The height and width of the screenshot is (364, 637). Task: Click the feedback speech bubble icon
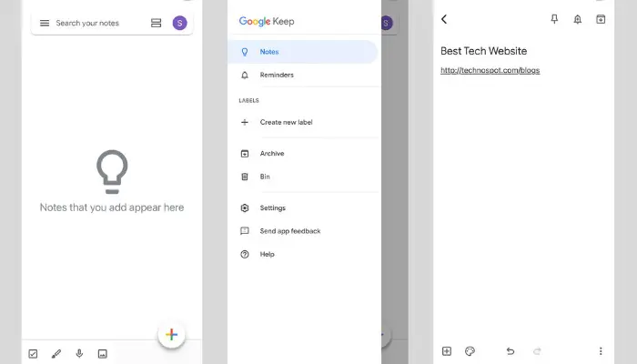coord(245,231)
